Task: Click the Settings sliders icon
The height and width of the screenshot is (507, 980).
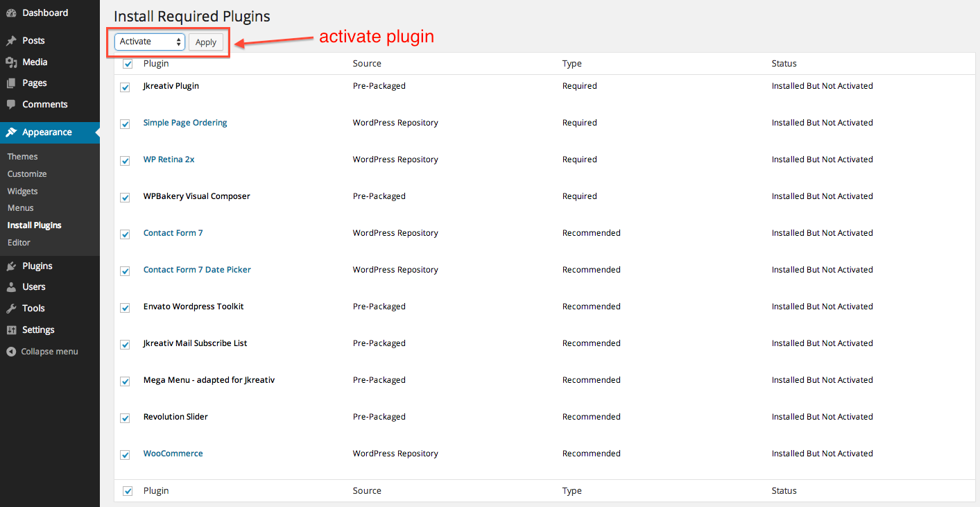Action: pos(11,330)
